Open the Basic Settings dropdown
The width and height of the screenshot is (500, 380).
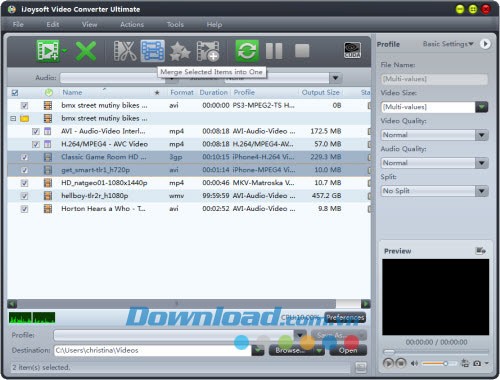tap(448, 44)
